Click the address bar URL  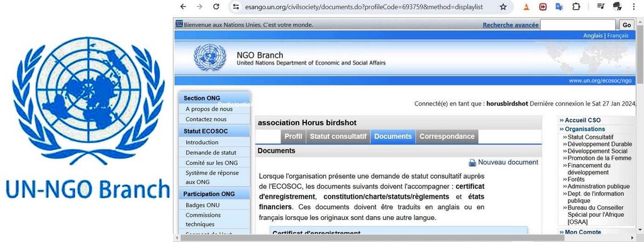coord(364,7)
